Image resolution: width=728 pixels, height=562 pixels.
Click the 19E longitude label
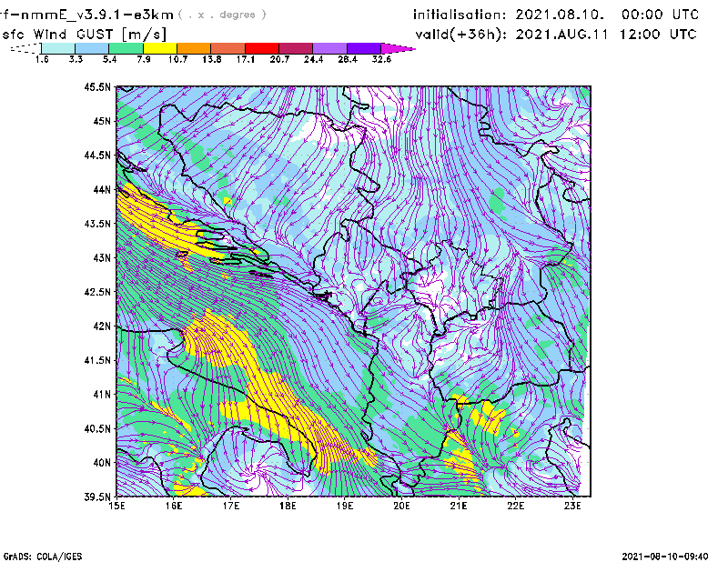(345, 506)
